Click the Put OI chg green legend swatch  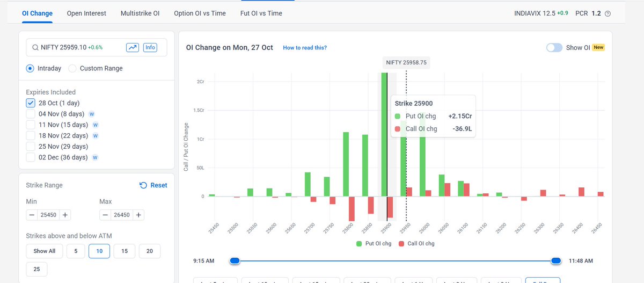[359, 243]
